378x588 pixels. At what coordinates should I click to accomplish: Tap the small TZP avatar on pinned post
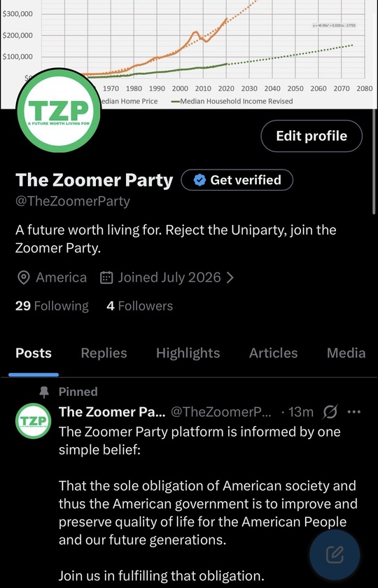tap(34, 421)
